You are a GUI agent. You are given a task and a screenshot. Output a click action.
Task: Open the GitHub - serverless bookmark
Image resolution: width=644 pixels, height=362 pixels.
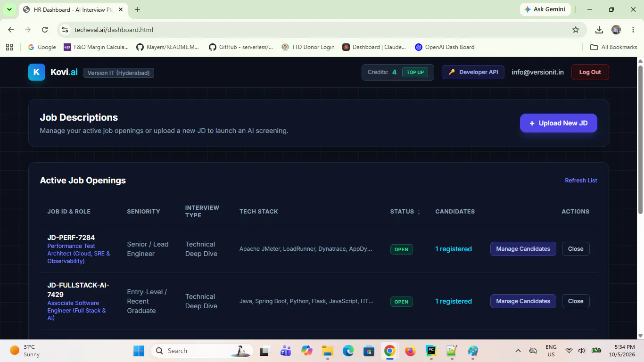tap(241, 47)
